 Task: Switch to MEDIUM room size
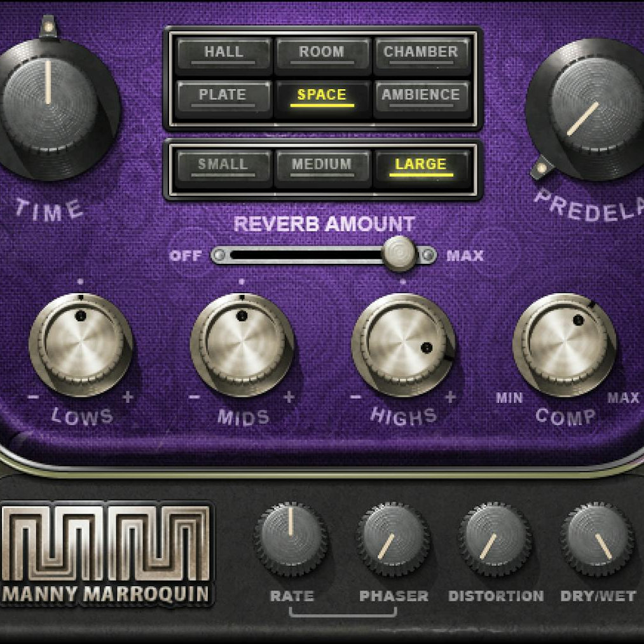click(322, 164)
